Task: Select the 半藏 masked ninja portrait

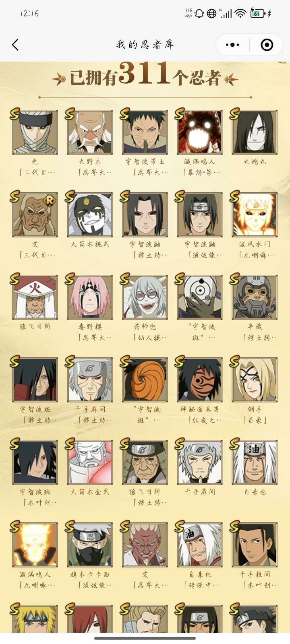Action: click(x=255, y=297)
